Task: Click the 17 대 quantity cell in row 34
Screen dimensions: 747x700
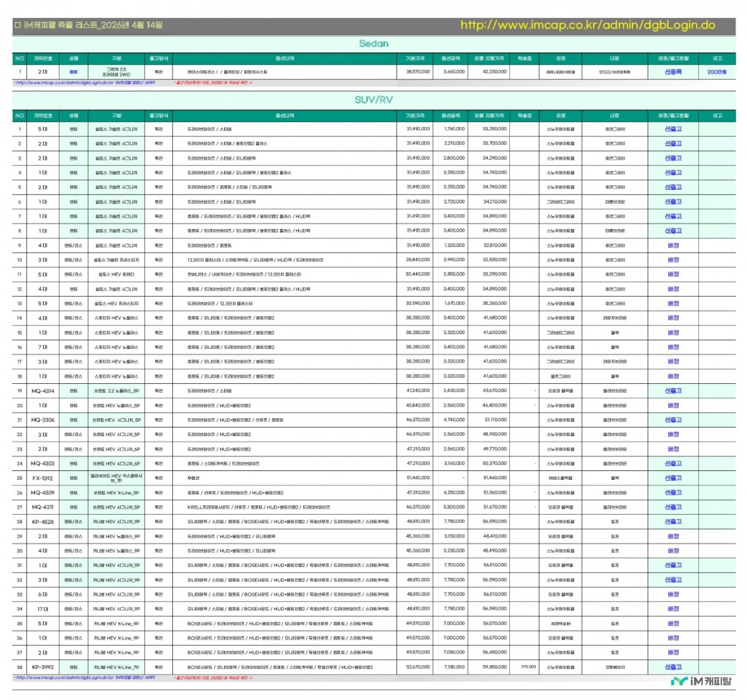Action: click(43, 609)
